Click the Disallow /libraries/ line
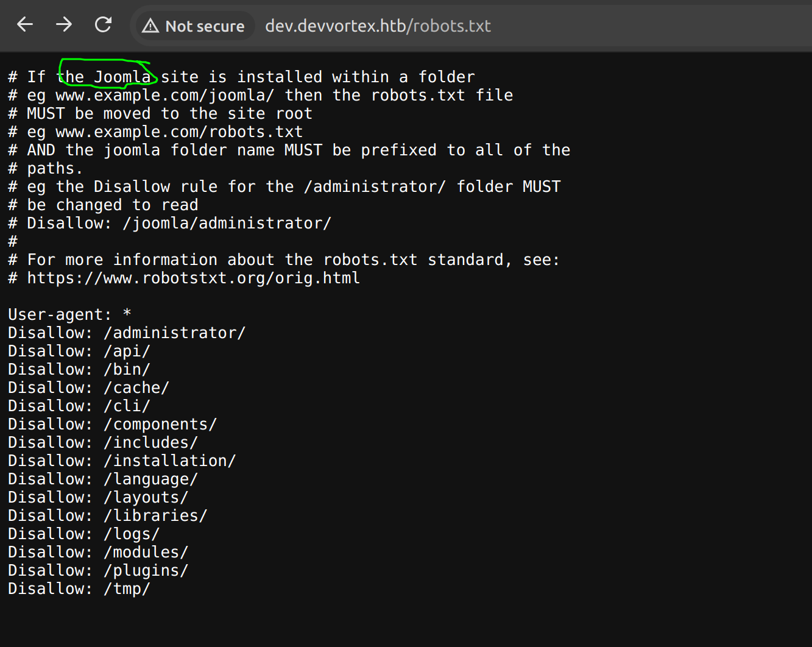Screen dimensions: 812x647 [107, 516]
